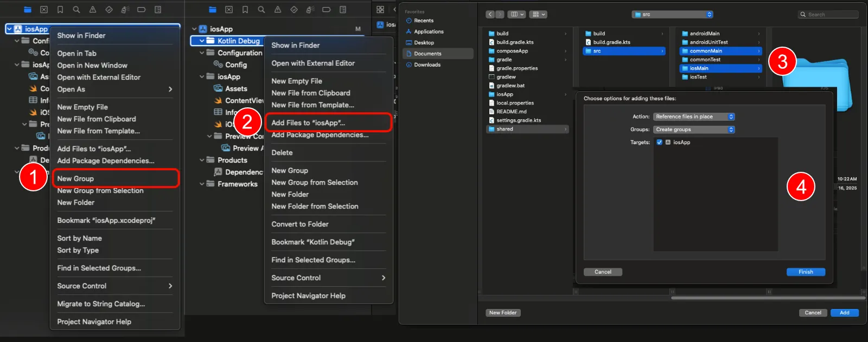Image resolution: width=868 pixels, height=342 pixels.
Task: Open Breakpoint navigator in the middle panel toolbar
Action: 327,10
